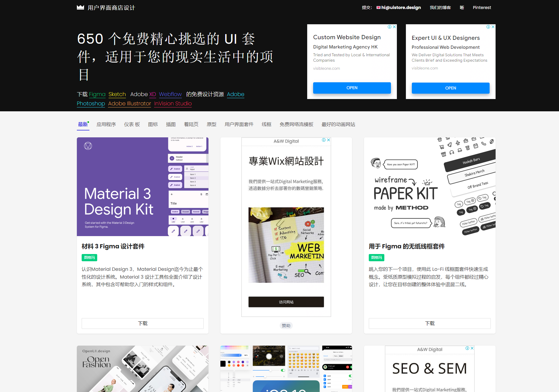Viewport: 559px width, 392px height.
Task: Select the 最好的动画网站 tab
Action: click(338, 124)
